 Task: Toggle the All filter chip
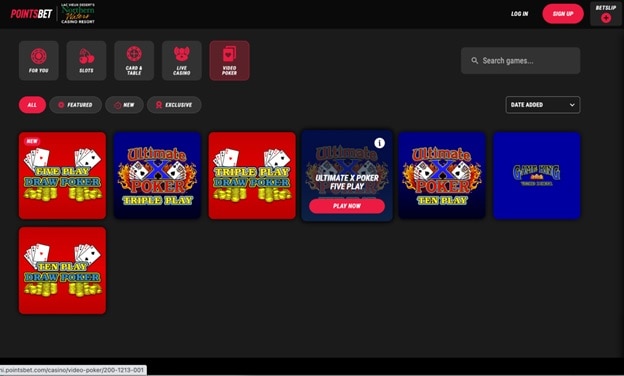click(32, 105)
